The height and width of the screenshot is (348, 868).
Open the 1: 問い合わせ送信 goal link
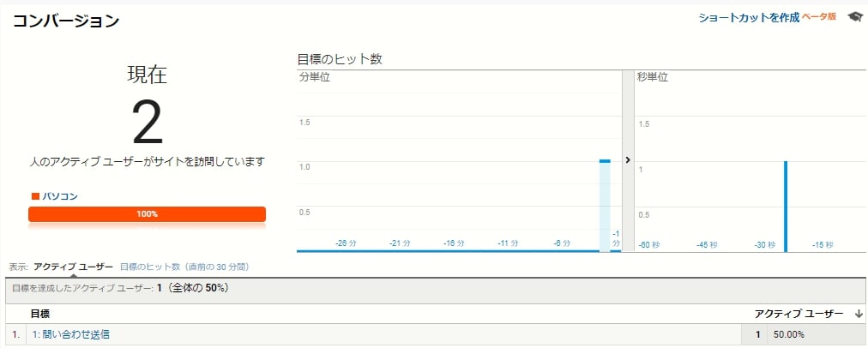pyautogui.click(x=69, y=334)
